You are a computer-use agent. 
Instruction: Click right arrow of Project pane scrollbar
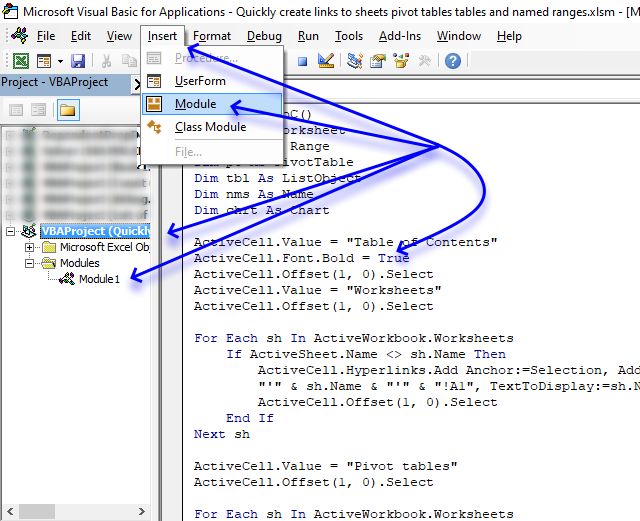pos(142,511)
